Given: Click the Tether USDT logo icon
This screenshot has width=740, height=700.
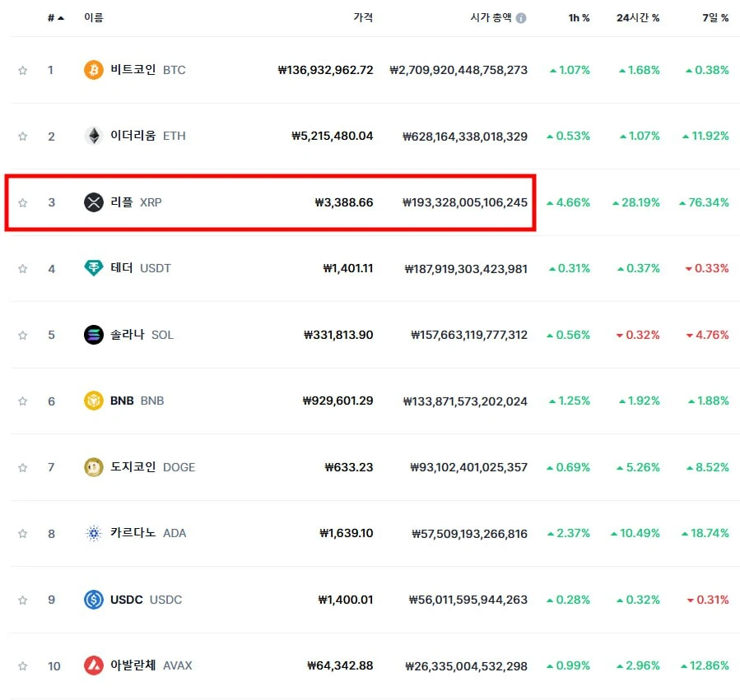Looking at the screenshot, I should 94,268.
